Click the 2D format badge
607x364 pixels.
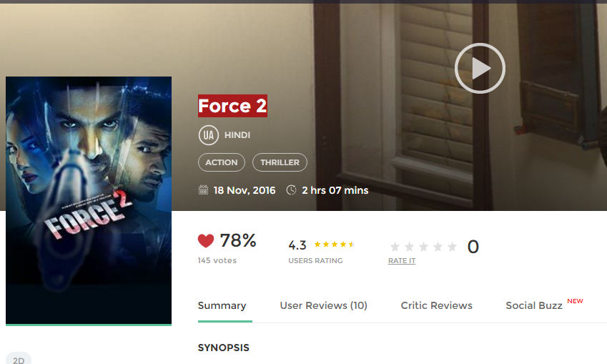tap(19, 360)
